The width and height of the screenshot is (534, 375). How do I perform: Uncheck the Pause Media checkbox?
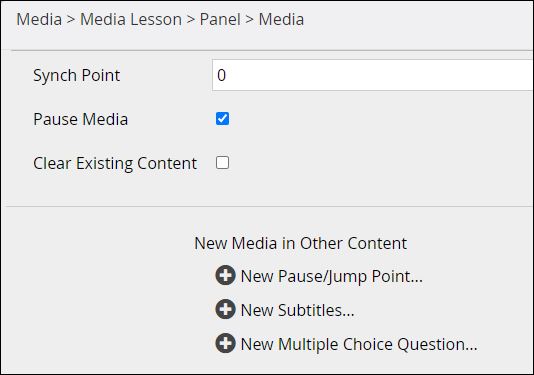(x=222, y=119)
